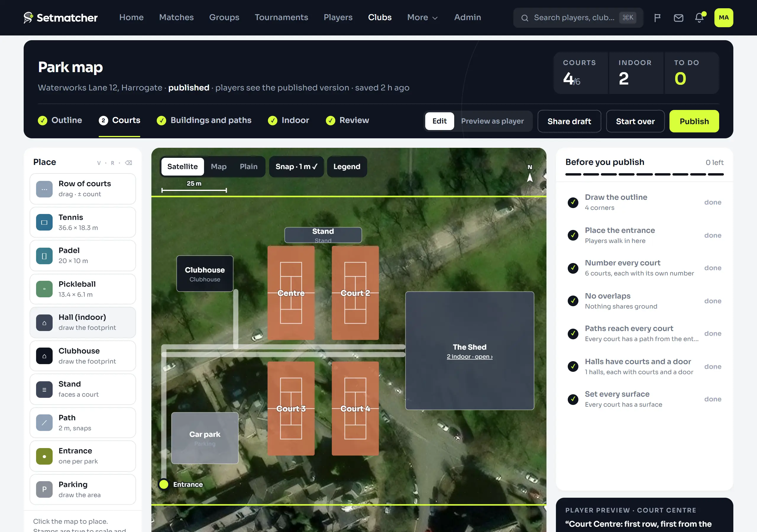757x532 pixels.
Task: Select the Path tool icon
Action: coord(44,423)
